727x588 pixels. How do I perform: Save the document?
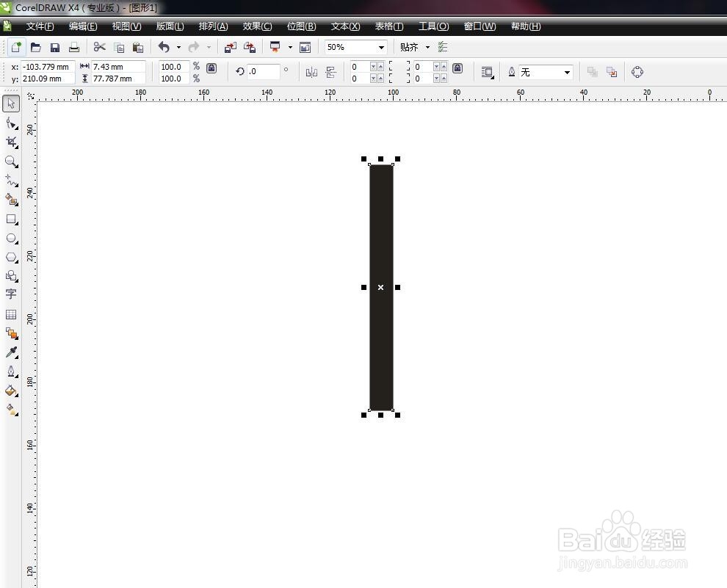point(55,47)
